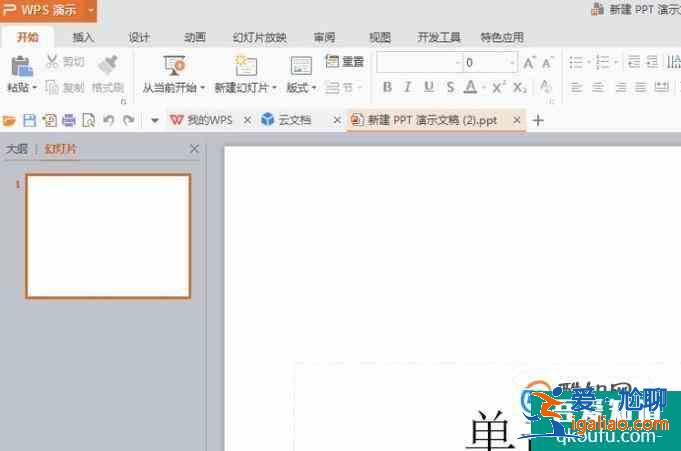Image resolution: width=681 pixels, height=451 pixels.
Task: Open the WPS 演示 application menu dropdown
Action: point(91,10)
